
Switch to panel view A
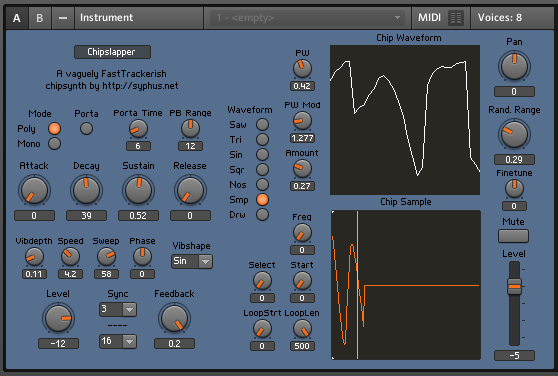(17, 18)
